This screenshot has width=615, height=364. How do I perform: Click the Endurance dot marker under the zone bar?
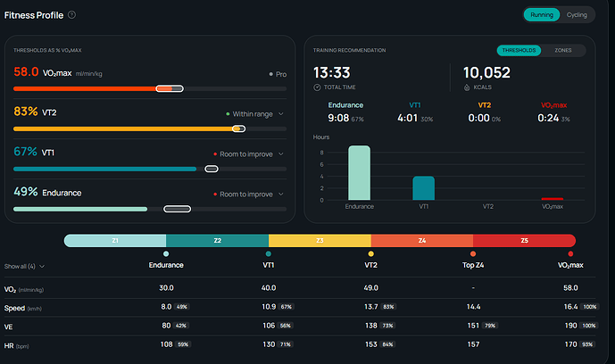tap(166, 254)
